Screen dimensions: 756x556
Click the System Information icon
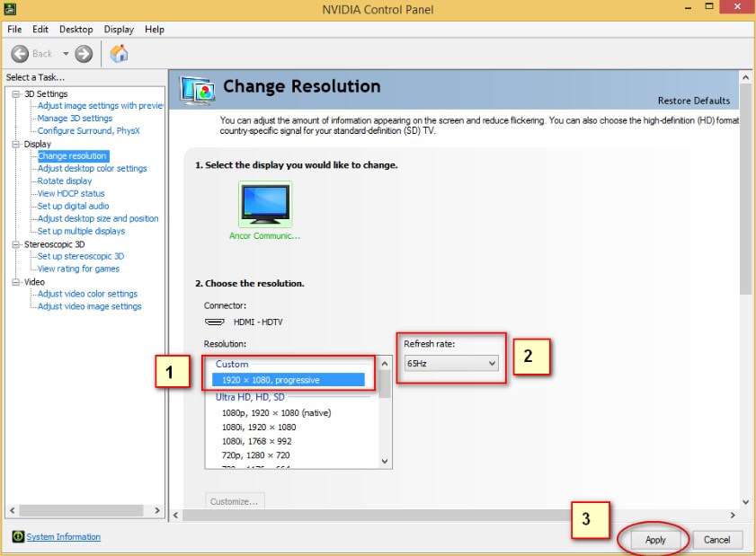pyautogui.click(x=18, y=537)
